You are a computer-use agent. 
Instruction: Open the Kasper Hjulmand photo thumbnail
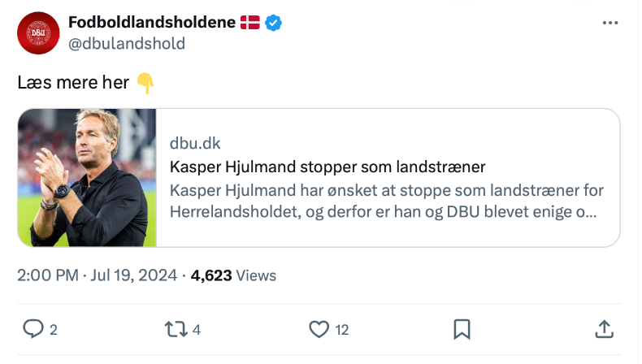(87, 177)
